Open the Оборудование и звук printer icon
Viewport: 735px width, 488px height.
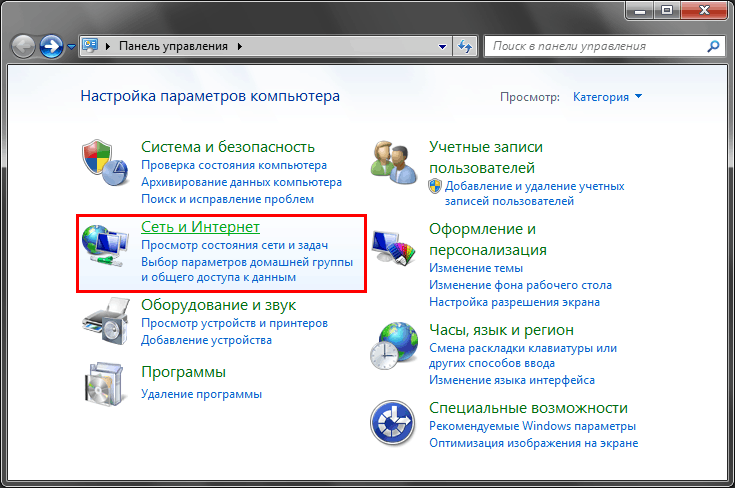pos(105,322)
